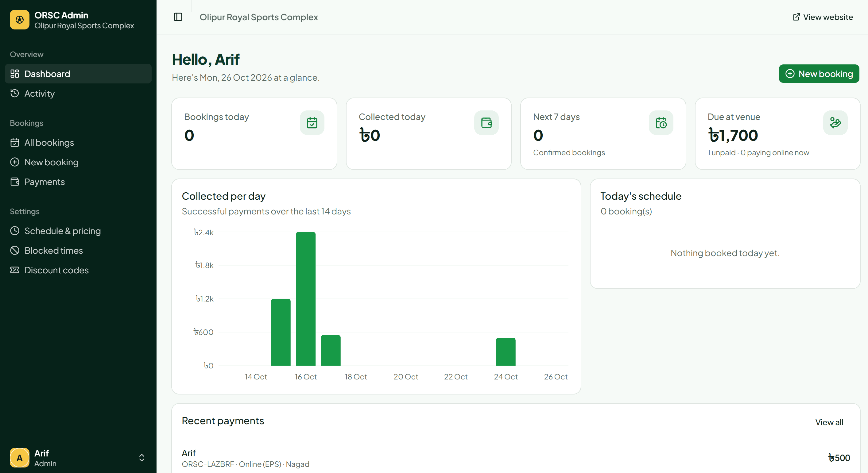Click the 'Hello, Arif' greeting
This screenshot has width=868, height=473.
point(206,59)
